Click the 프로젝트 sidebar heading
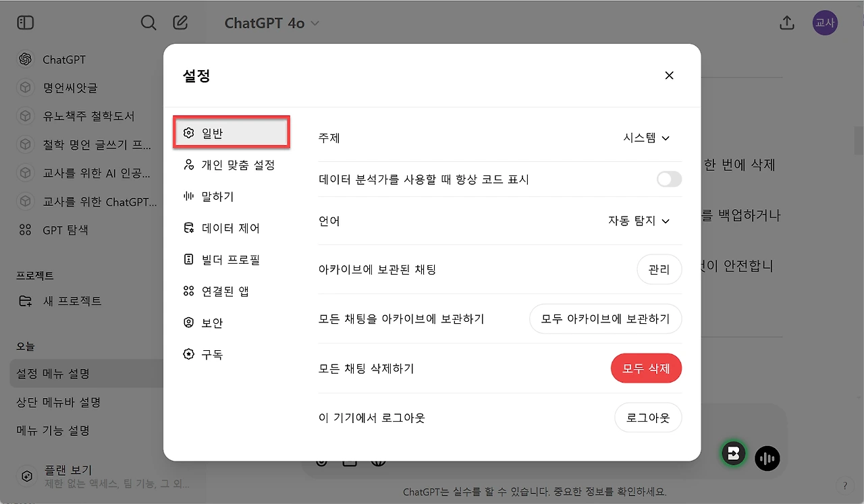This screenshot has height=504, width=864. tap(35, 275)
